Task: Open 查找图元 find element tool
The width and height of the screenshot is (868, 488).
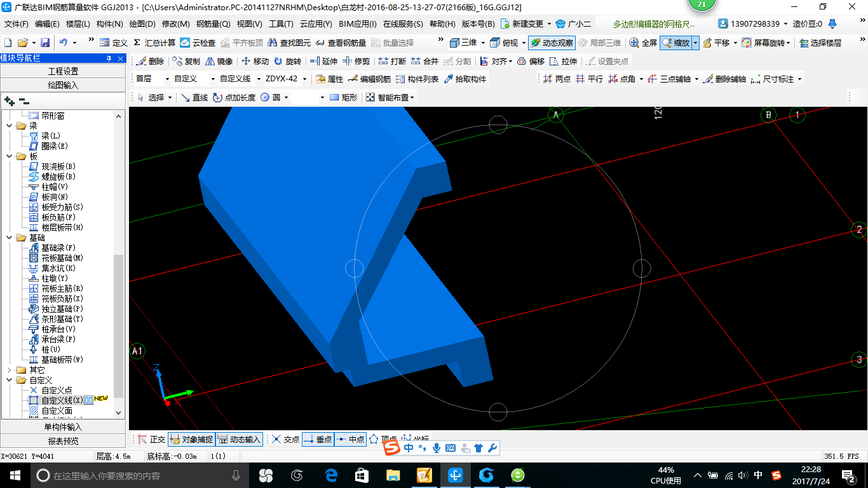Action: [289, 43]
